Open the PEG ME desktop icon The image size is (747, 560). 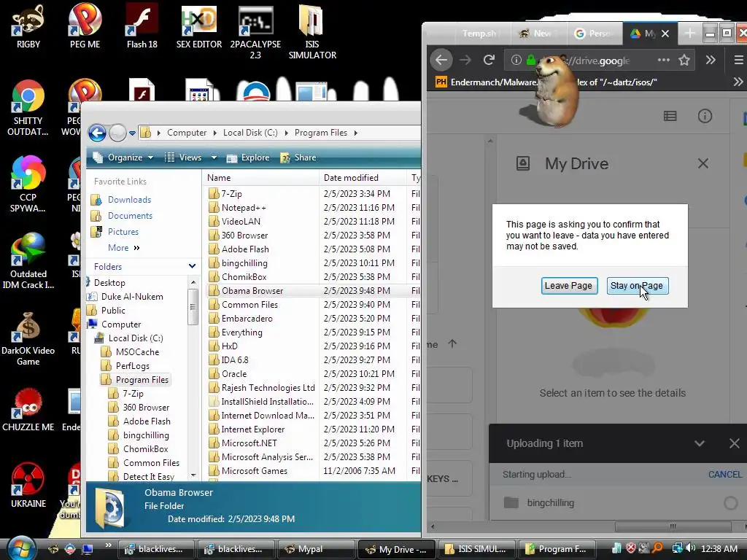[x=85, y=26]
